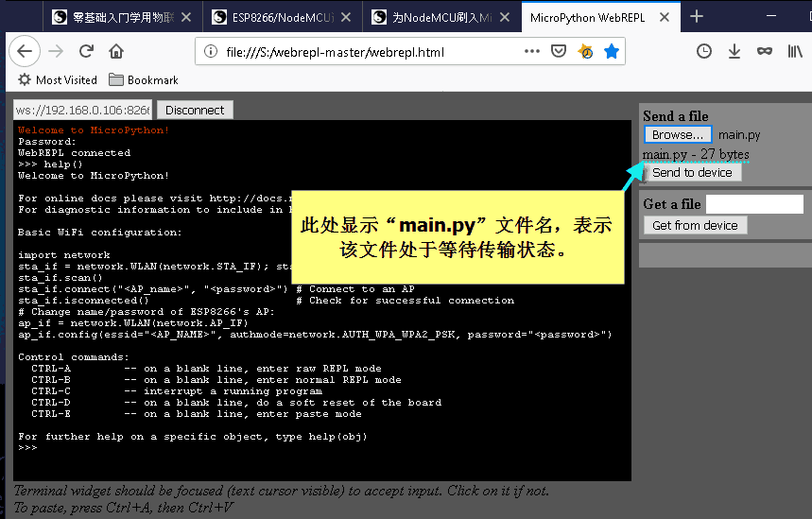Open the downloads arrow icon
Image resolution: width=812 pixels, height=519 pixels.
click(734, 51)
